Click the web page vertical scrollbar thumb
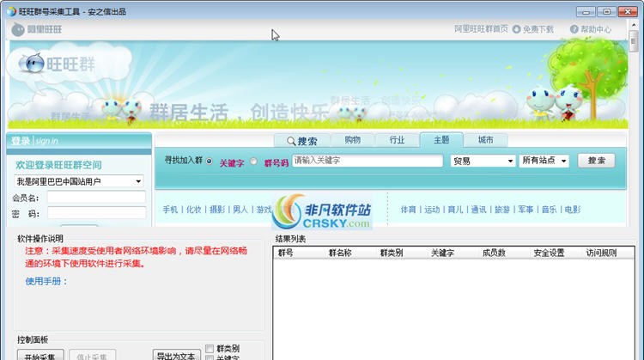The image size is (644, 360). coord(633,41)
